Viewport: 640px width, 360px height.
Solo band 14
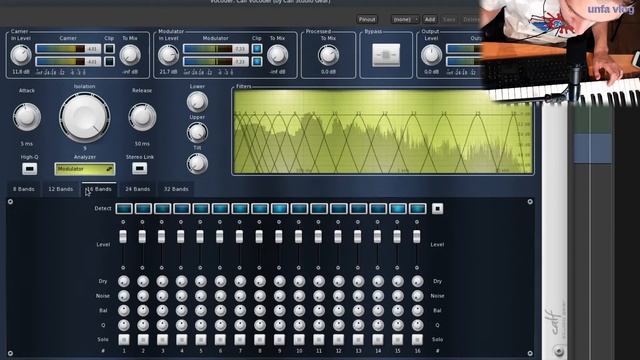(x=378, y=339)
